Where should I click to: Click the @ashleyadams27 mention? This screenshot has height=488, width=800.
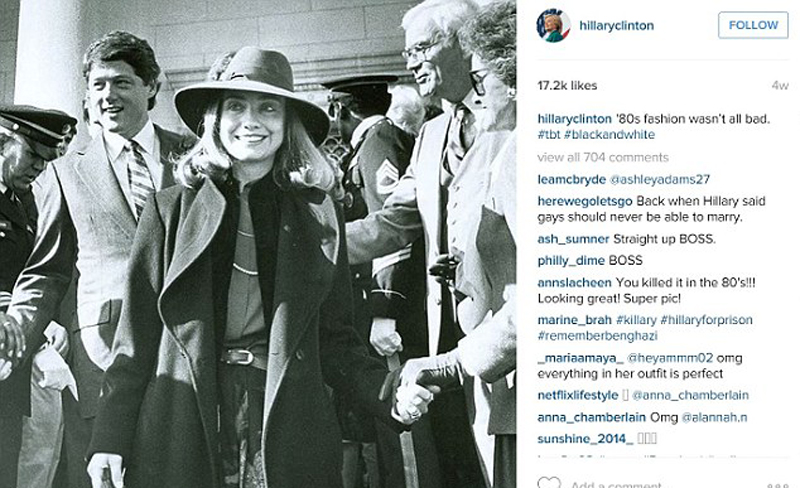660,180
